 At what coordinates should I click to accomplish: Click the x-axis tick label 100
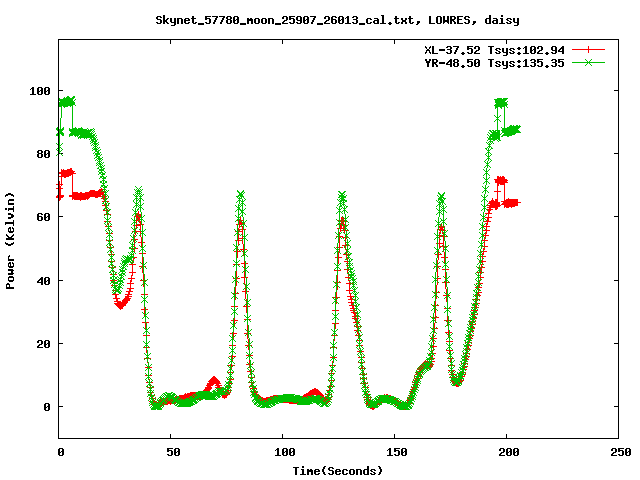coord(284,452)
